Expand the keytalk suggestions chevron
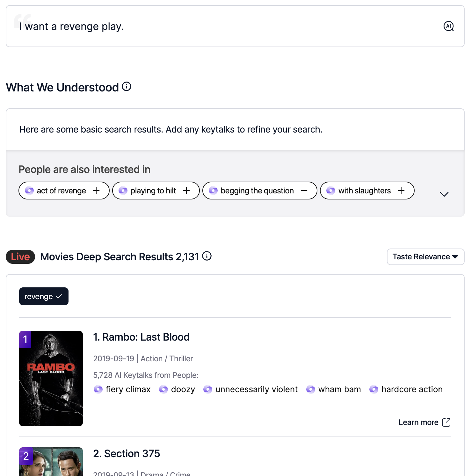The image size is (471, 476). (444, 194)
